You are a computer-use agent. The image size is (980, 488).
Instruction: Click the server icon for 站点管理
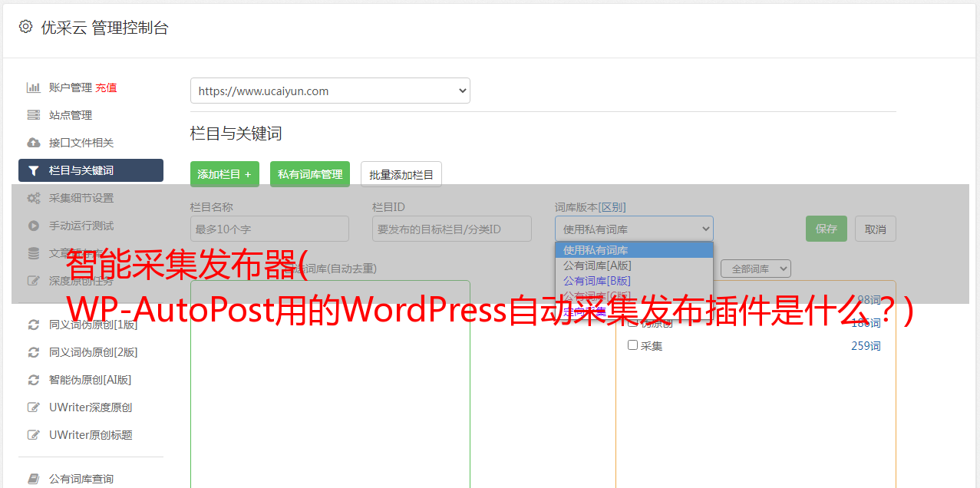coord(34,115)
